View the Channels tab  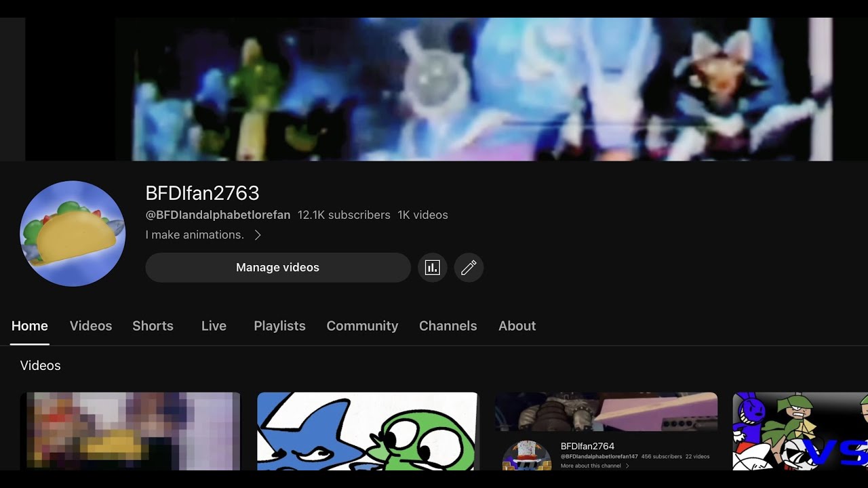tap(448, 326)
